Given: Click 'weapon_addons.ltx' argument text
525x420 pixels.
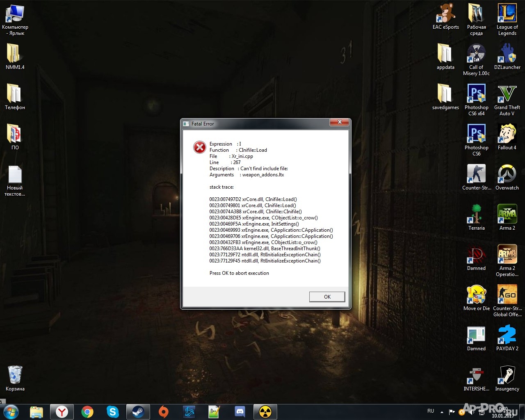Looking at the screenshot, I should tap(263, 175).
